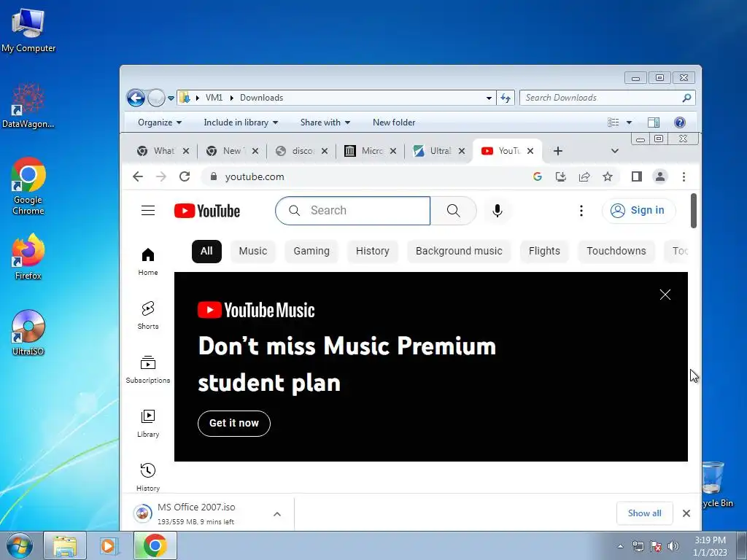Open Explorer change view dropdown arrow
Viewport: 747px width, 560px height.
coord(629,122)
